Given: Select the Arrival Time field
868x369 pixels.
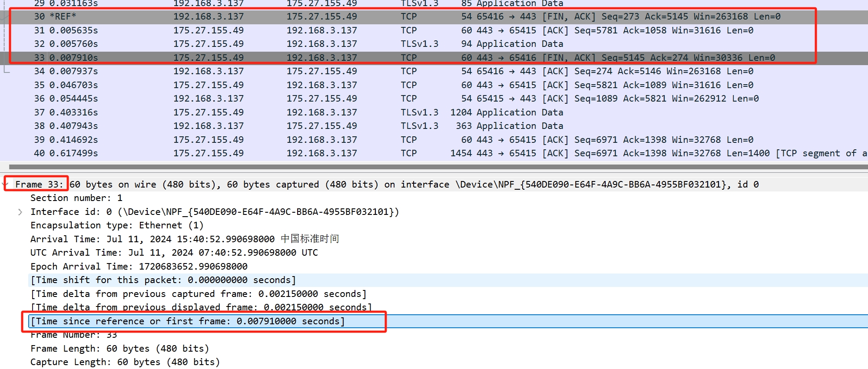Looking at the screenshot, I should coord(185,239).
